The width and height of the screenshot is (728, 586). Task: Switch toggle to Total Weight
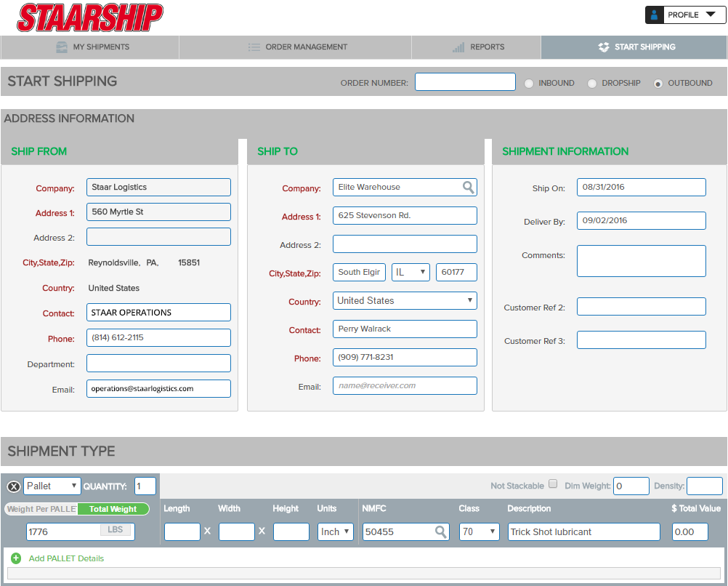[113, 509]
